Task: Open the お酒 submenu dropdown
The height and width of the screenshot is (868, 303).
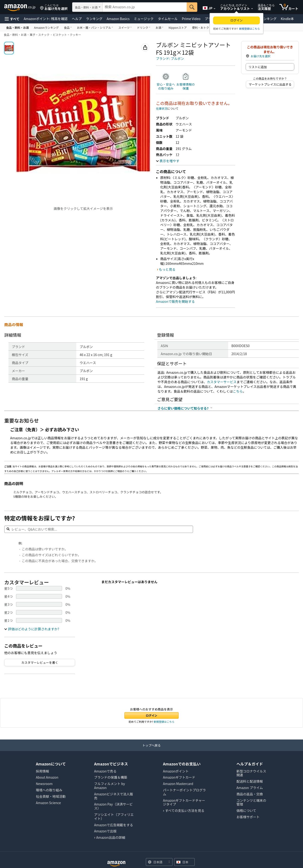Action: click(x=159, y=28)
